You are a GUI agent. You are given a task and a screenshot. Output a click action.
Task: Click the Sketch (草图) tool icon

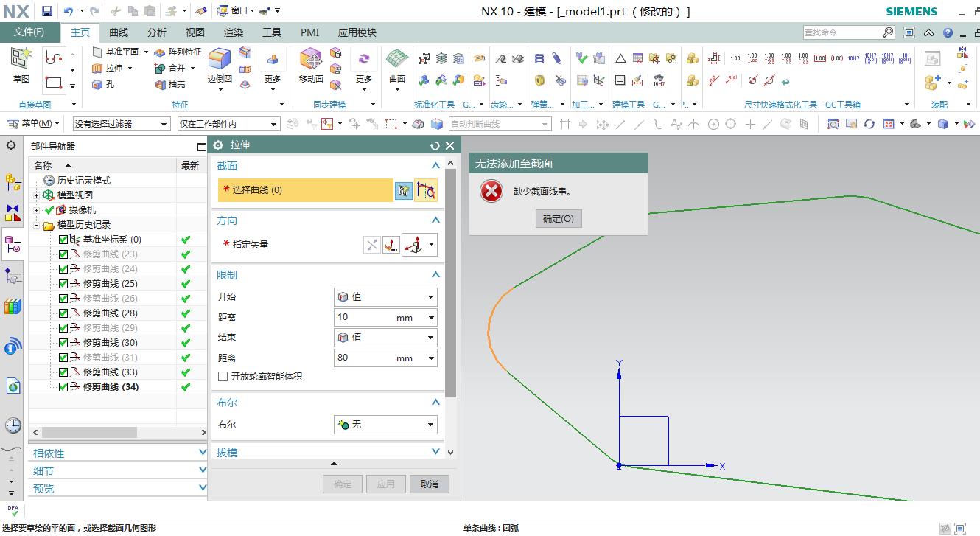[x=21, y=58]
